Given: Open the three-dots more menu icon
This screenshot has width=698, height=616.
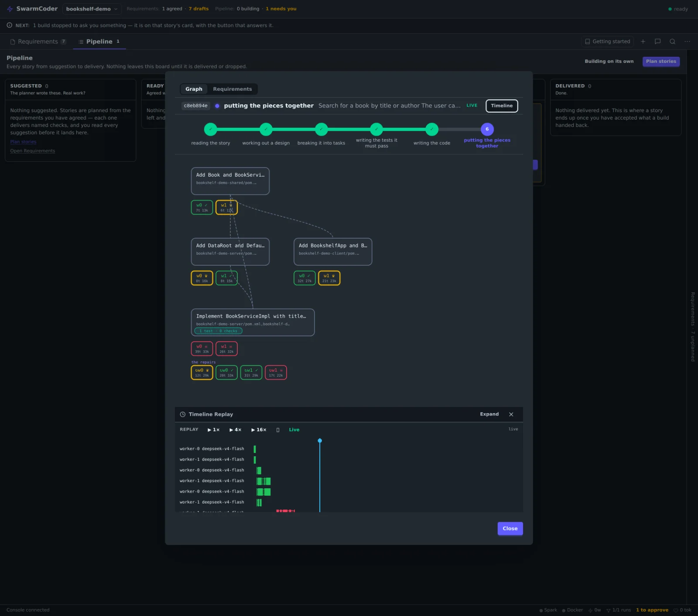Looking at the screenshot, I should tap(687, 41).
